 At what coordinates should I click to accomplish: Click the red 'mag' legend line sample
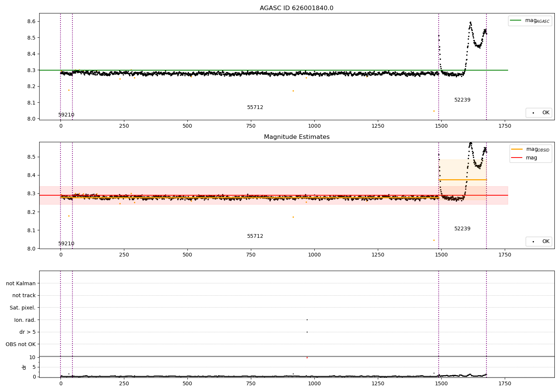click(517, 158)
